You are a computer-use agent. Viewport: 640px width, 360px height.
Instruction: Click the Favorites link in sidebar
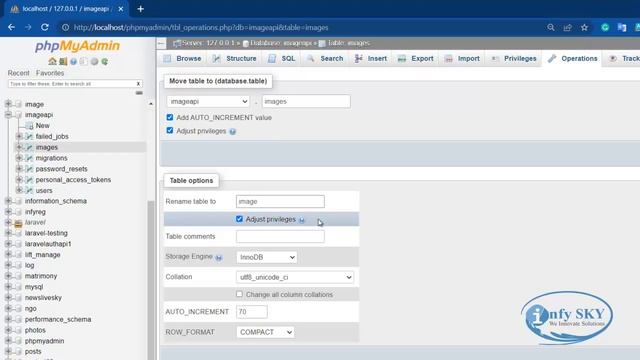click(50, 73)
